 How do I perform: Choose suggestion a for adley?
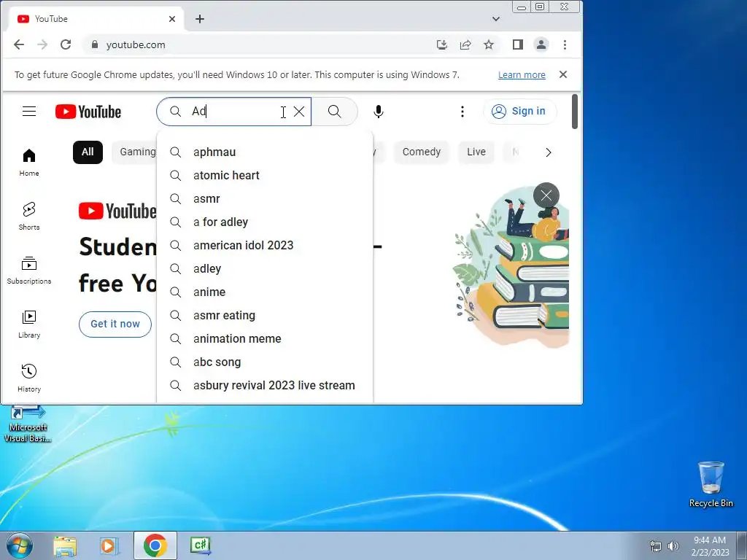coord(265,222)
